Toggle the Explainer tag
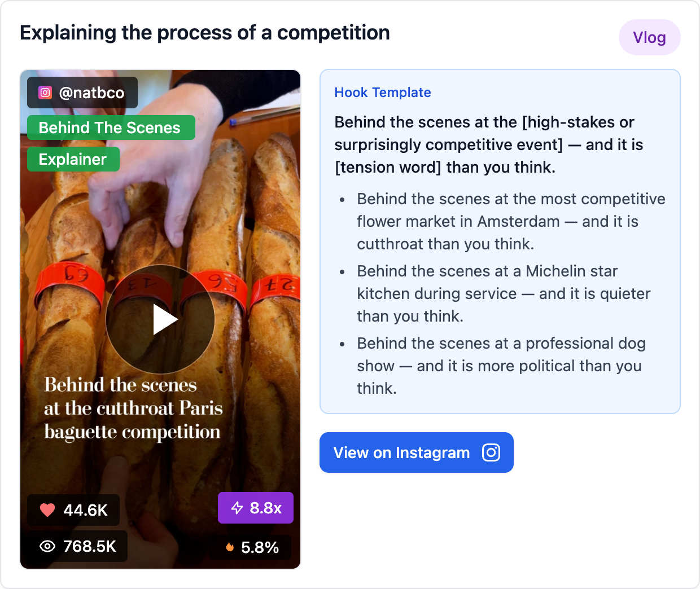The image size is (700, 589). tap(73, 159)
